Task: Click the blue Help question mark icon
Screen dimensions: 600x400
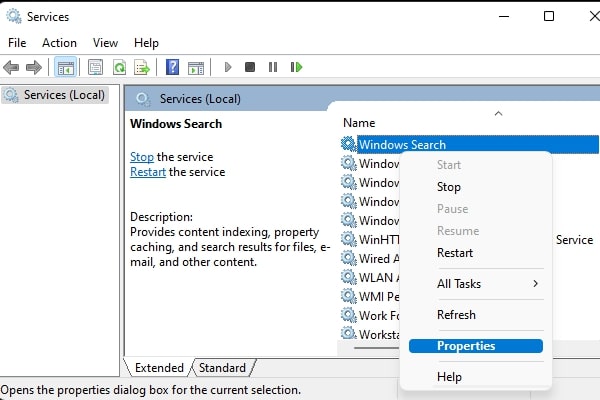Action: [x=172, y=67]
